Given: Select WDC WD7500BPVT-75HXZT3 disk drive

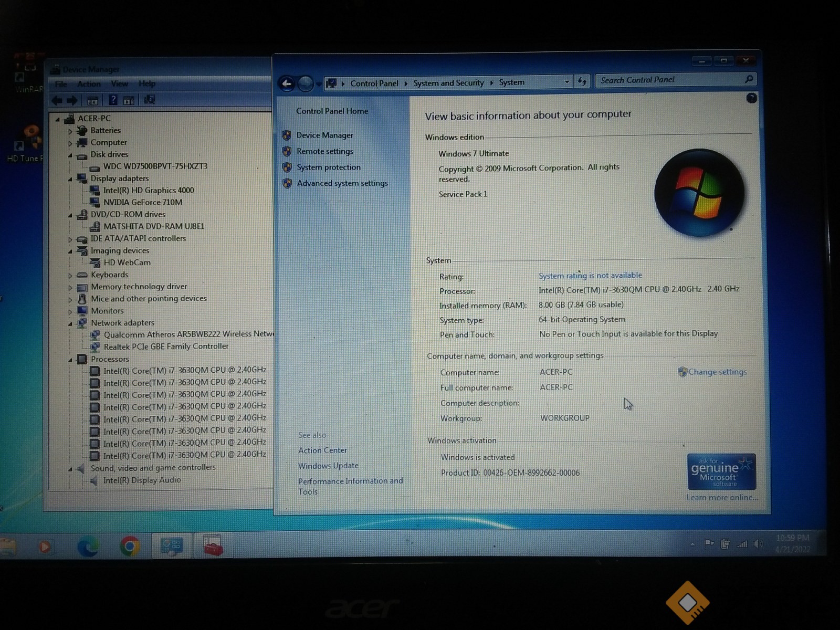Looking at the screenshot, I should tap(155, 166).
